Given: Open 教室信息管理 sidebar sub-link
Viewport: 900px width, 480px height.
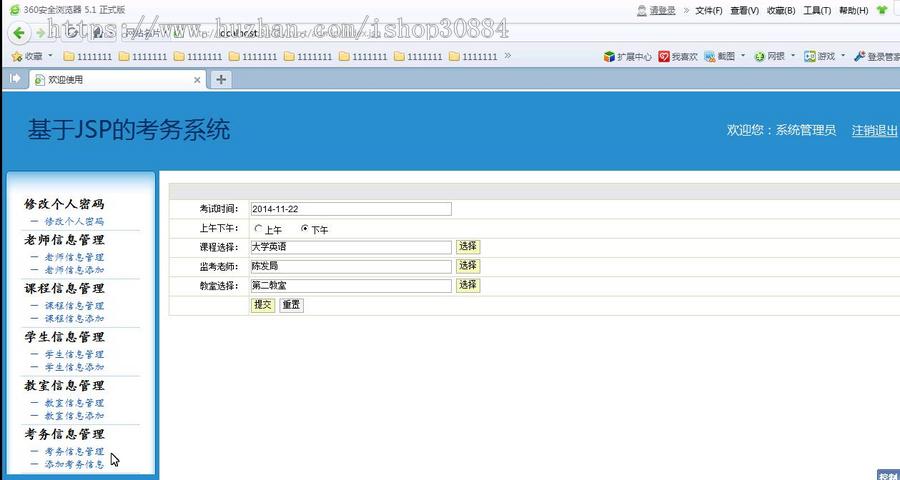Looking at the screenshot, I should (x=74, y=403).
